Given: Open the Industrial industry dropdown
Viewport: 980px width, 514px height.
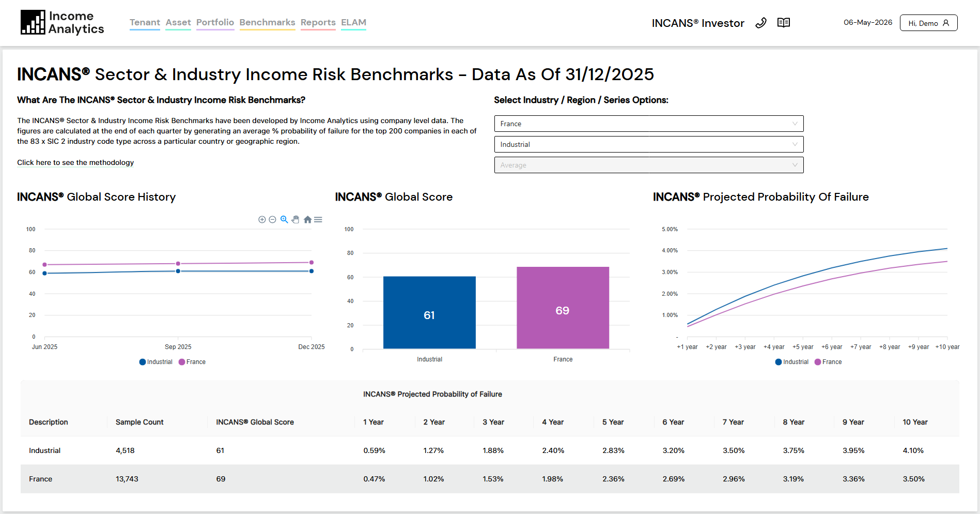Looking at the screenshot, I should (649, 144).
